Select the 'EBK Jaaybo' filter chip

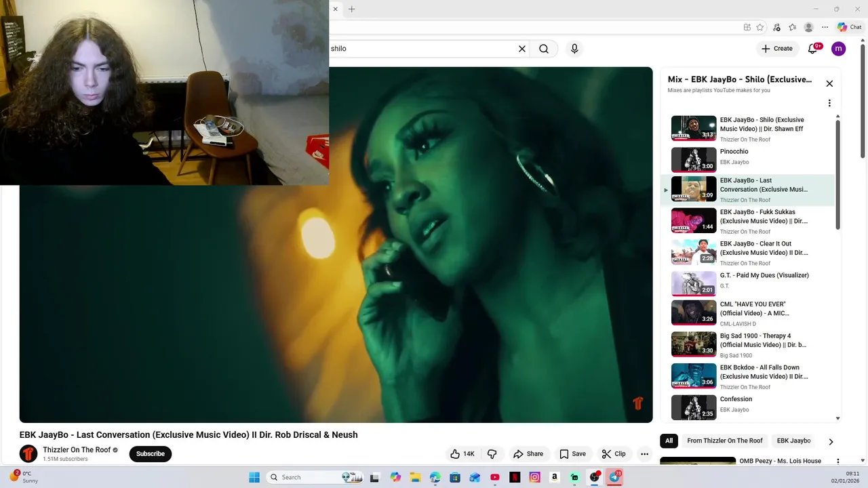click(x=793, y=441)
